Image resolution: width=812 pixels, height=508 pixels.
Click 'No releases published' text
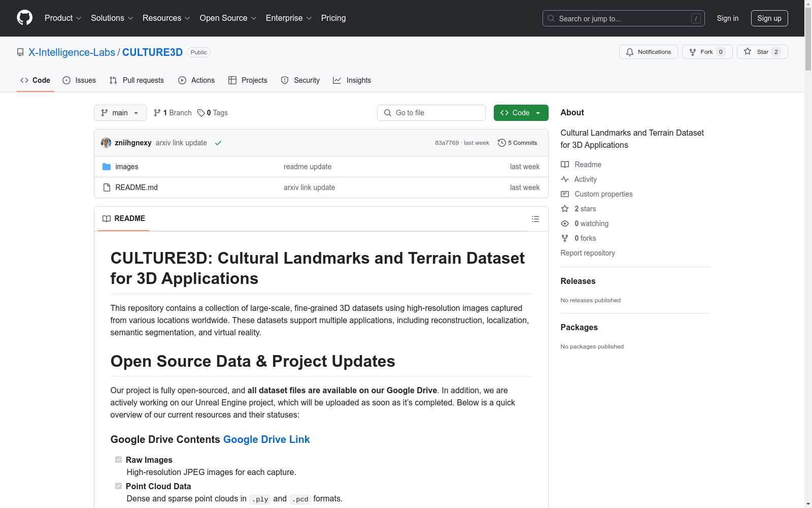[591, 300]
